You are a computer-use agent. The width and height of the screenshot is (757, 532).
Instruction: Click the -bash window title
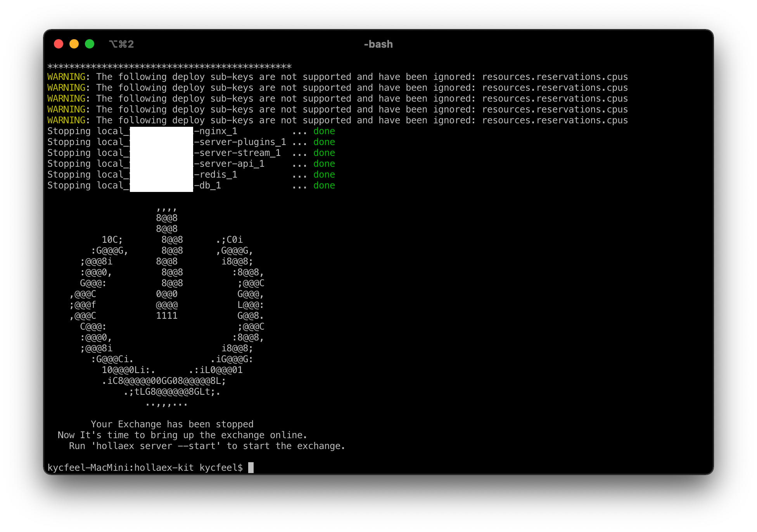(x=378, y=44)
